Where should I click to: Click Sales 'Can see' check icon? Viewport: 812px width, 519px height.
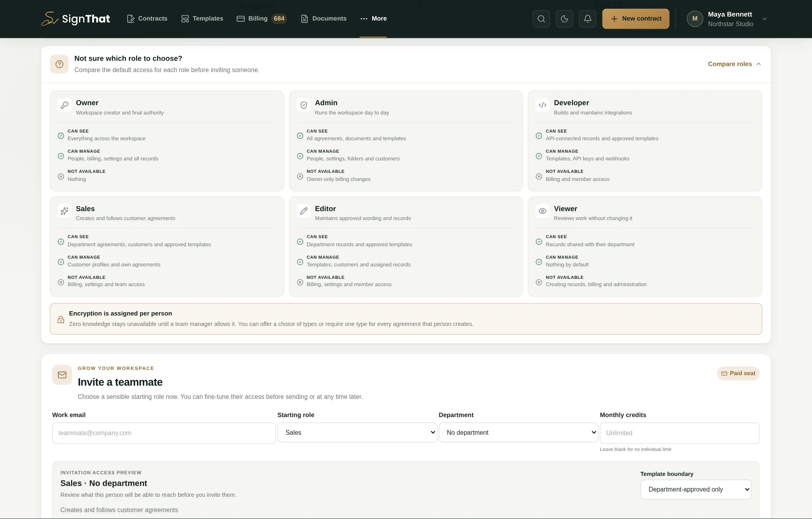(x=61, y=242)
